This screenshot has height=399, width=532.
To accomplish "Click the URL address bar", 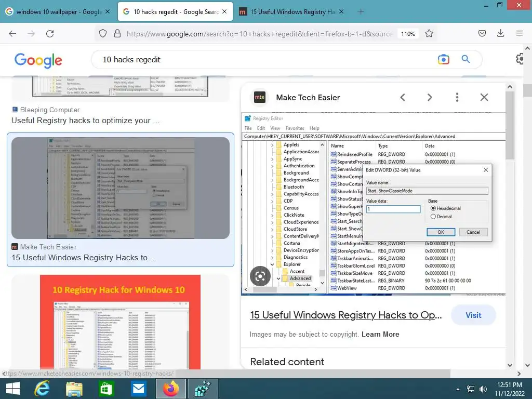I will (x=259, y=34).
